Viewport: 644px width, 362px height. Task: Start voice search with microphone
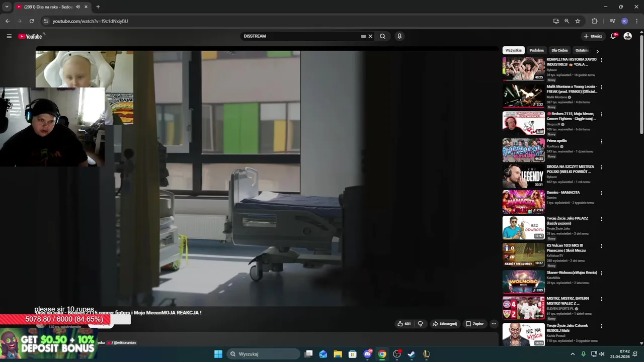399,36
